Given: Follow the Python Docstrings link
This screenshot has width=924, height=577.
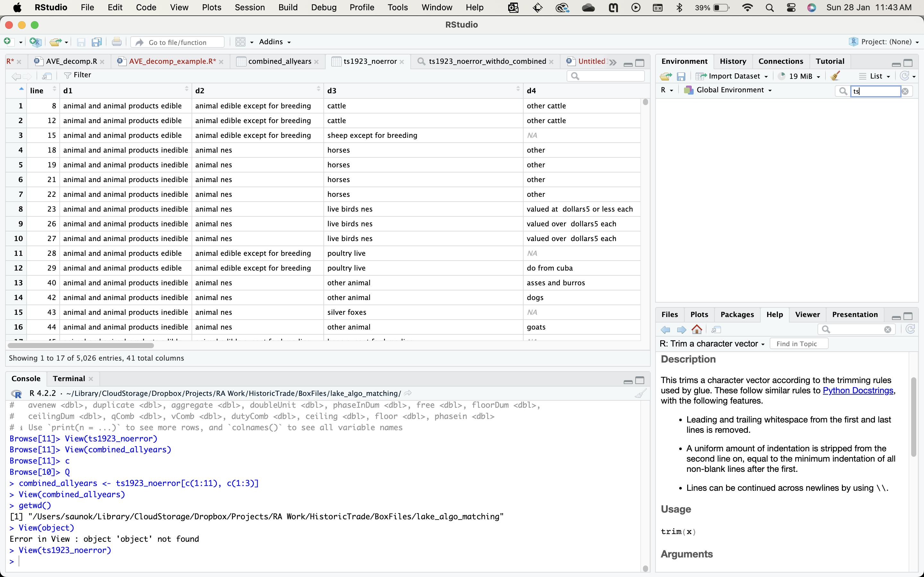Looking at the screenshot, I should click(858, 390).
